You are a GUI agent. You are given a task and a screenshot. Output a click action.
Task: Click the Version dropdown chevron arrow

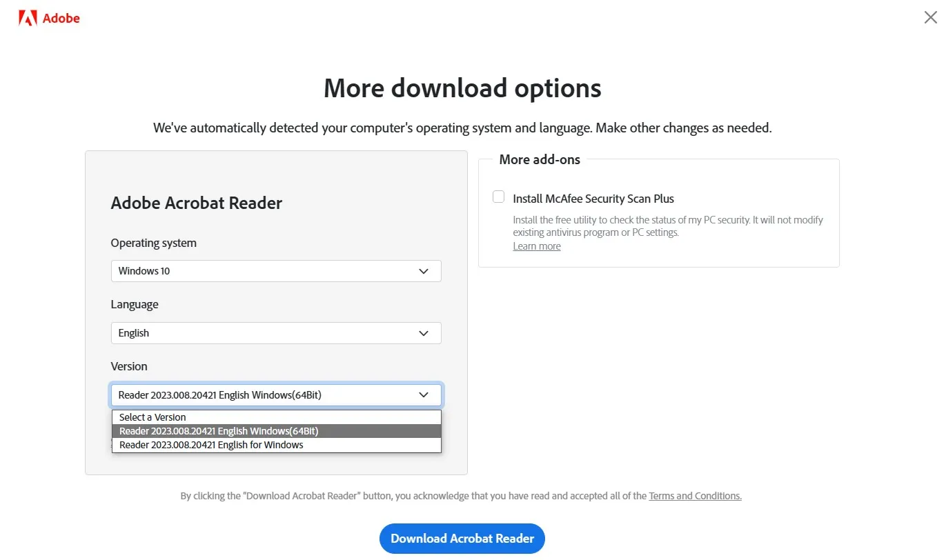coord(424,394)
